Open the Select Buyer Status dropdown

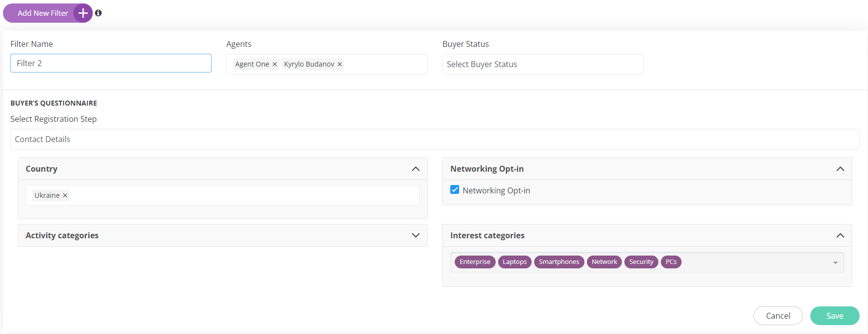pos(542,64)
